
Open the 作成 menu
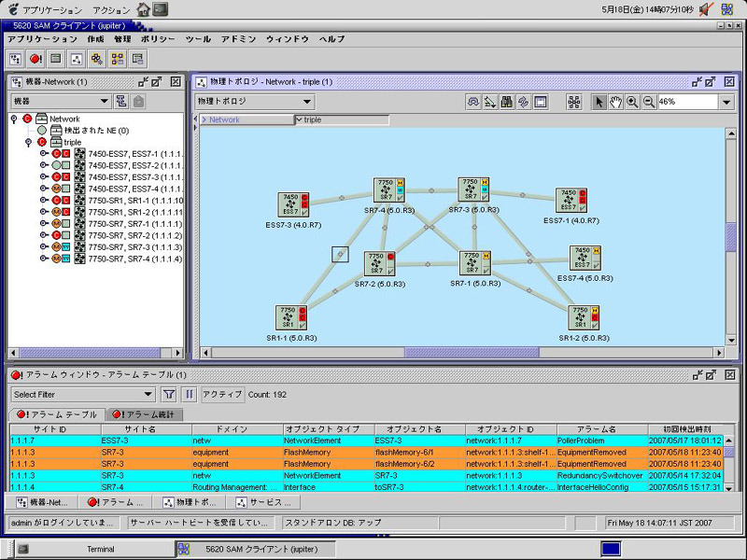coord(96,39)
